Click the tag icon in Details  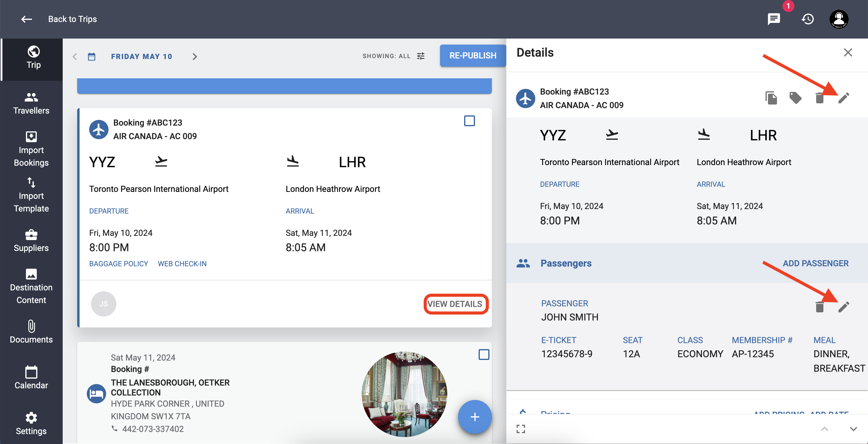click(x=795, y=98)
